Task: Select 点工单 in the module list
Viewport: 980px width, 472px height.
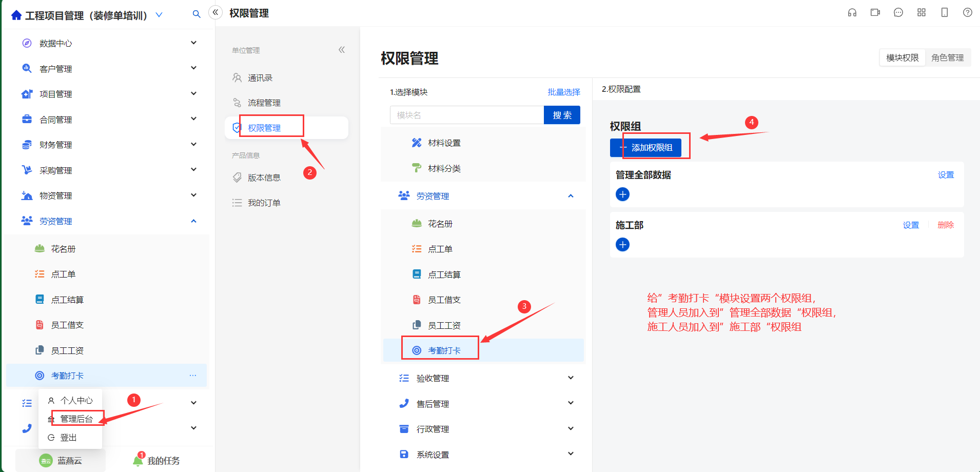Action: coord(483,249)
